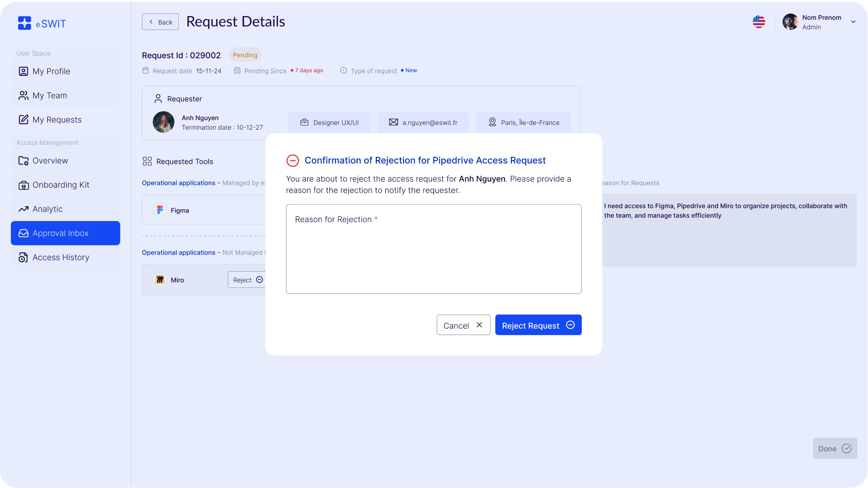The width and height of the screenshot is (868, 488).
Task: Click Anh Nguyen's requester avatar
Action: [163, 122]
